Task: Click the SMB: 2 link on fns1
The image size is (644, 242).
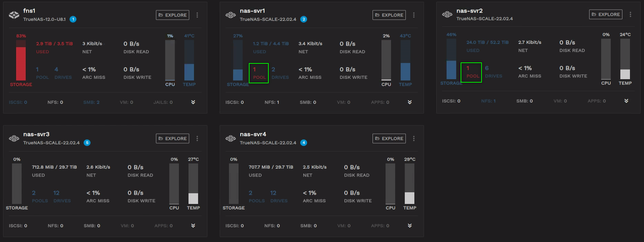Action: (x=91, y=102)
